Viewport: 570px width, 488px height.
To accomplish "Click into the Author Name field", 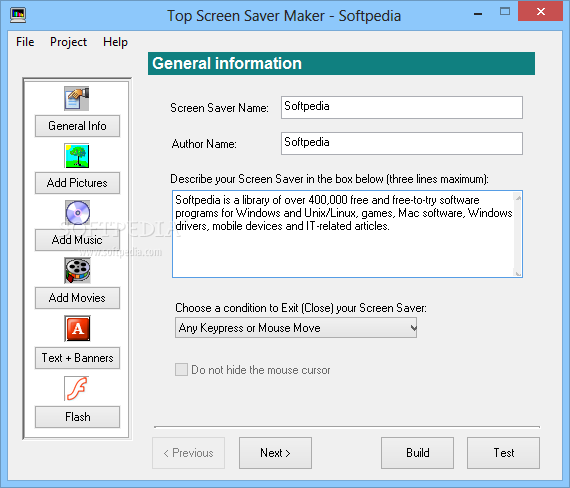I will click(402, 143).
